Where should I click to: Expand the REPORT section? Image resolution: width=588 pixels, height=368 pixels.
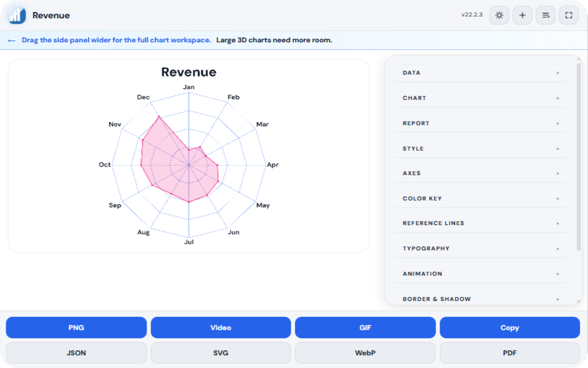[480, 123]
